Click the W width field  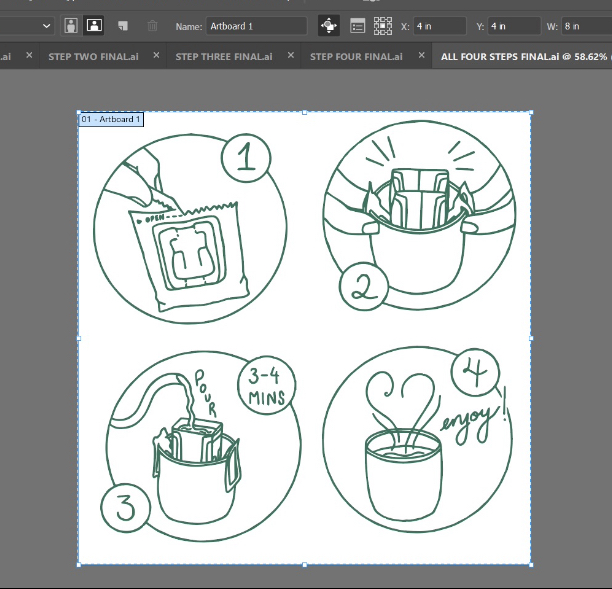point(585,26)
